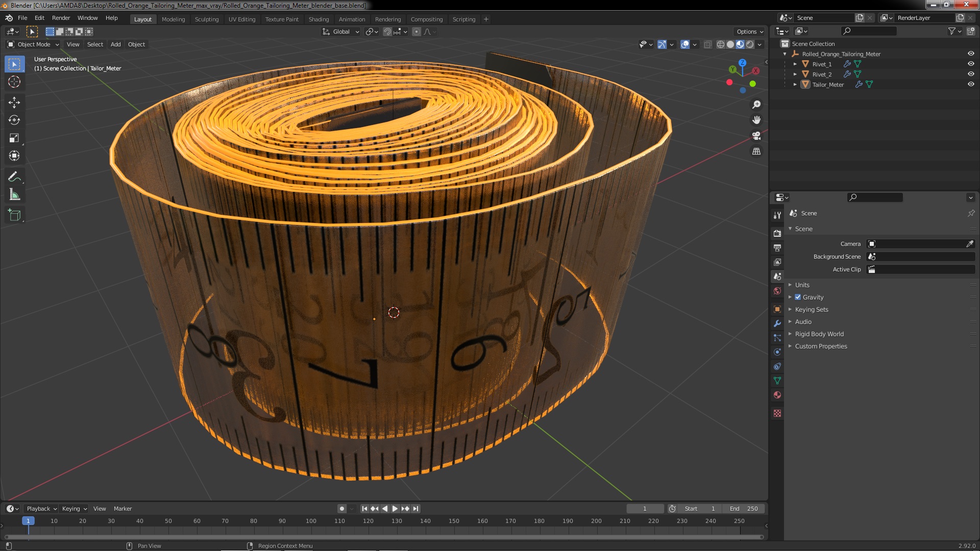
Task: Select the Scale tool
Action: pyautogui.click(x=14, y=138)
